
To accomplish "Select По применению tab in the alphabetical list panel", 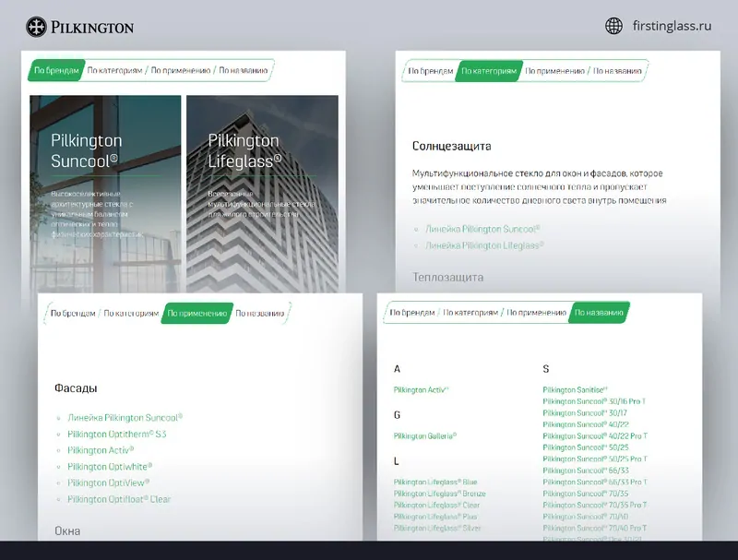I will click(x=536, y=313).
